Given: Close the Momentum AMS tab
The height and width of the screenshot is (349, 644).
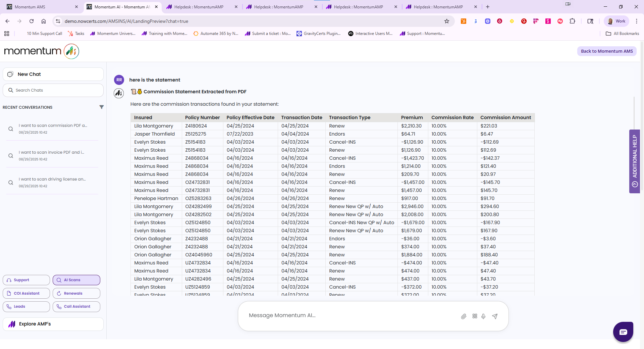Looking at the screenshot, I should 76,7.
